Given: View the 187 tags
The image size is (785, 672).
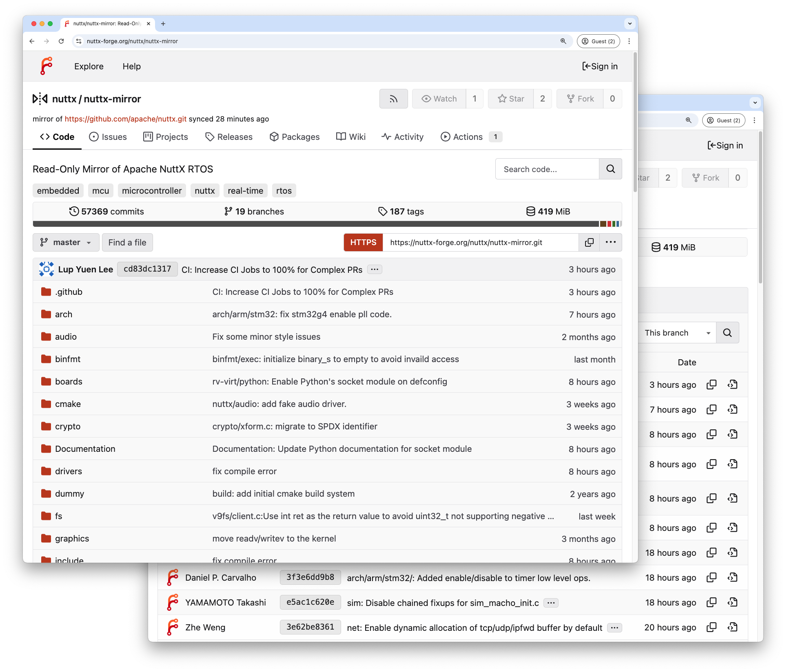Looking at the screenshot, I should 401,212.
